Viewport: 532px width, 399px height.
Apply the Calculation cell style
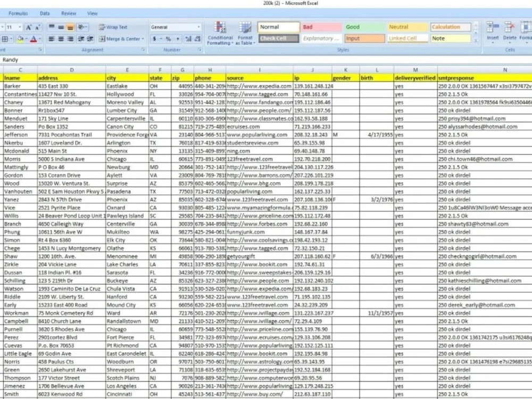click(451, 27)
